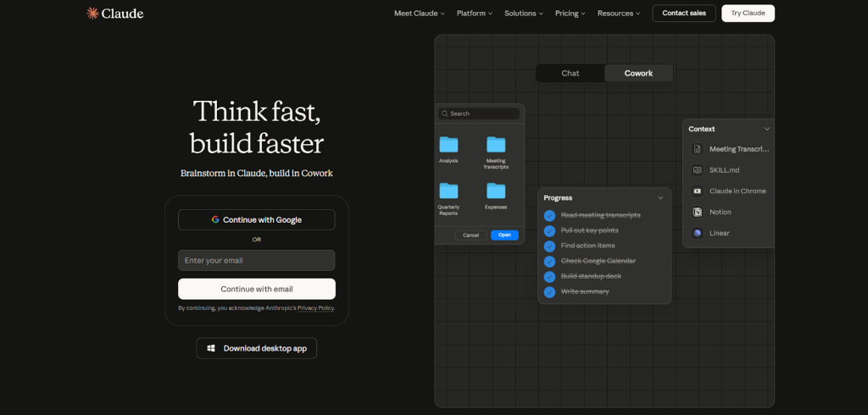This screenshot has height=415, width=868.
Task: Open the Privacy Policy link
Action: 315,308
